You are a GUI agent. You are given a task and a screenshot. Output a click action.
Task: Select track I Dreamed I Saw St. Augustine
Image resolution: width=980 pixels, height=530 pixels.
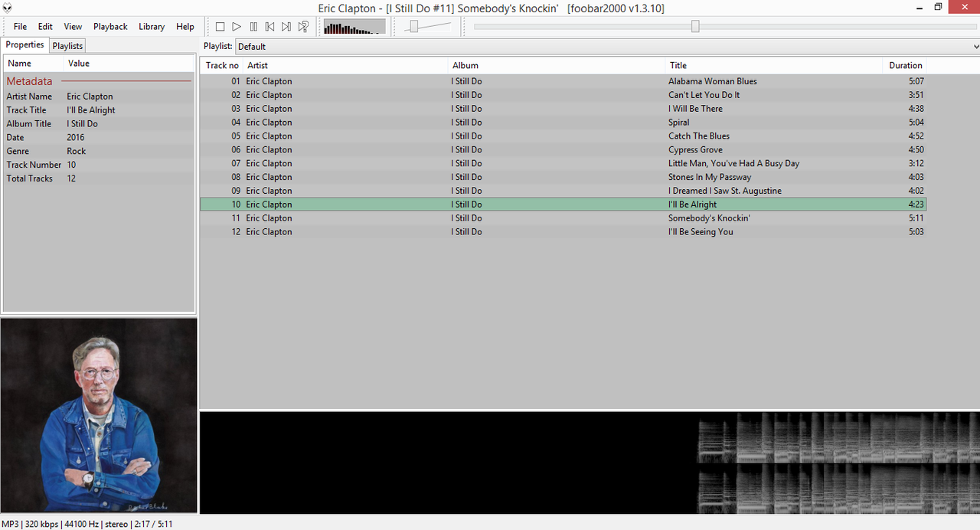(563, 191)
